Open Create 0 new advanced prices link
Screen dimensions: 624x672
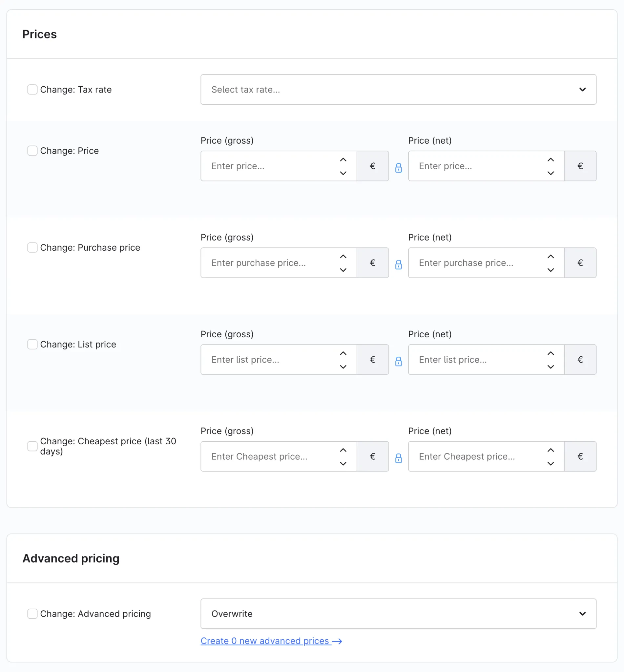pyautogui.click(x=271, y=641)
